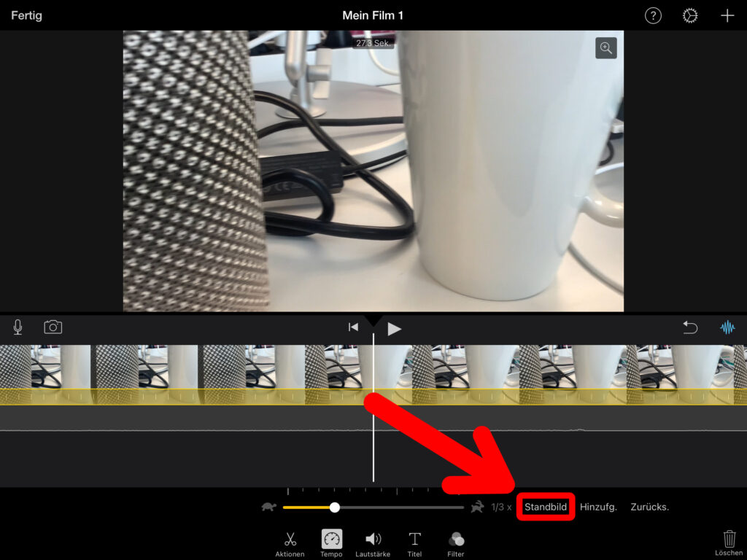Open the Lautstärke volume controls
This screenshot has height=560, width=747.
373,543
